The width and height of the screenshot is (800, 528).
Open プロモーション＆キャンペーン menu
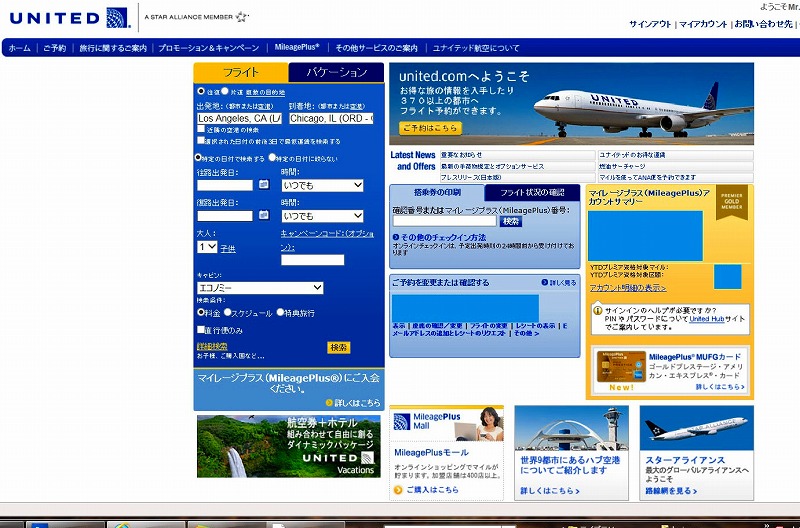point(209,48)
